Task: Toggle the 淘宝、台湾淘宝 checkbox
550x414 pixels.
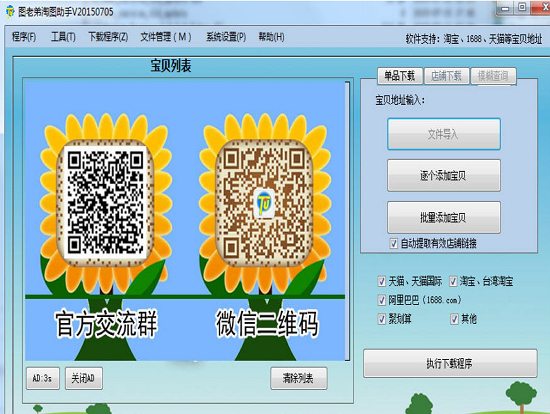Action: [x=453, y=281]
